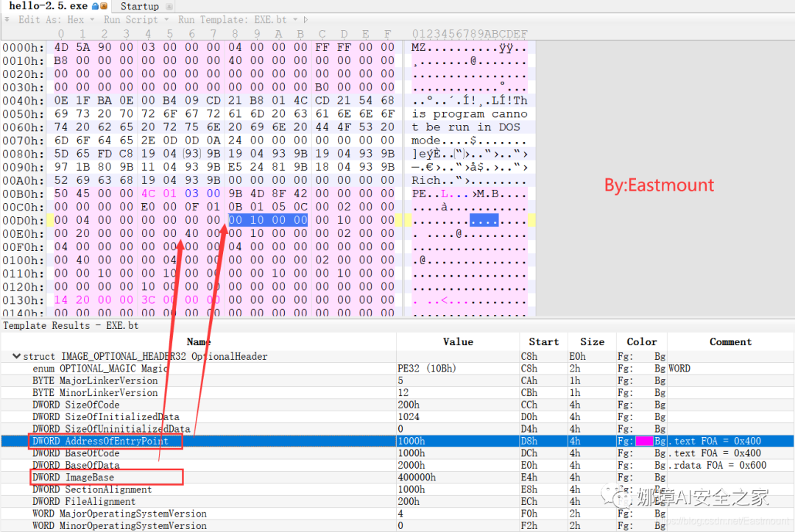Screen dimensions: 795x532
Task: Click the 4D byte at offset 0000h
Action: click(x=61, y=47)
